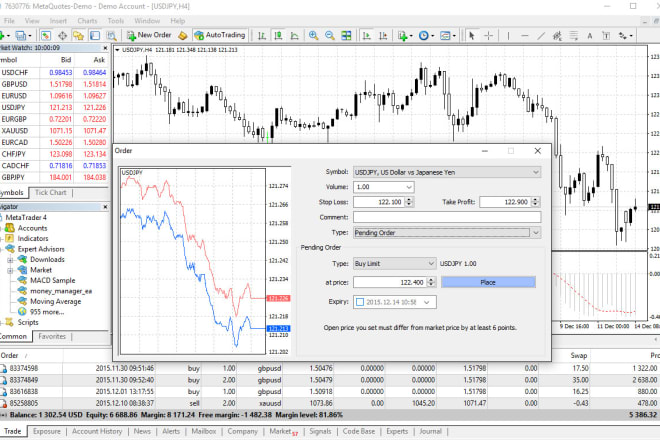Open the Profiles dropdown icon
Image resolution: width=660 pixels, height=440 pixels.
21,35
